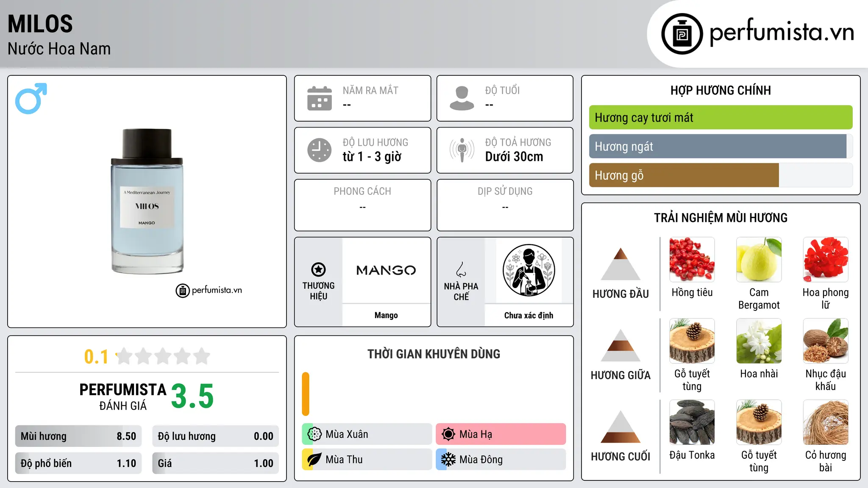Click the Thời gian khuyên dùng heading
This screenshot has width=868, height=488.
point(434,354)
